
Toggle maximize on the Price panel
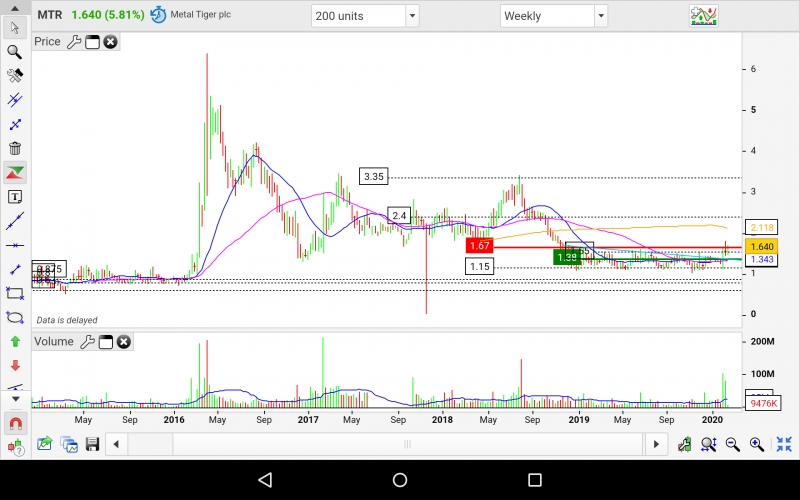point(92,42)
